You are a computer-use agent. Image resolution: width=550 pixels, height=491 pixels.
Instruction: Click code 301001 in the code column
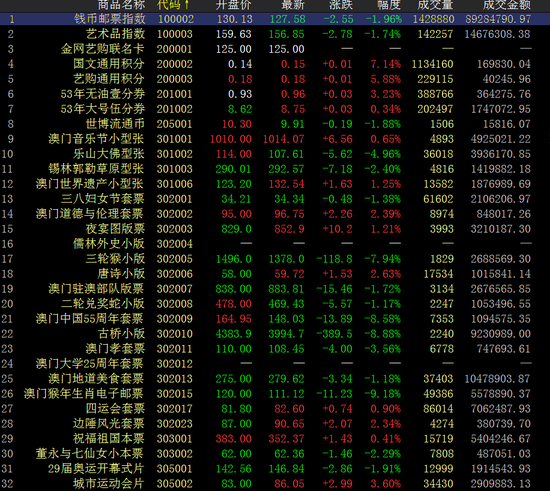pyautogui.click(x=174, y=139)
